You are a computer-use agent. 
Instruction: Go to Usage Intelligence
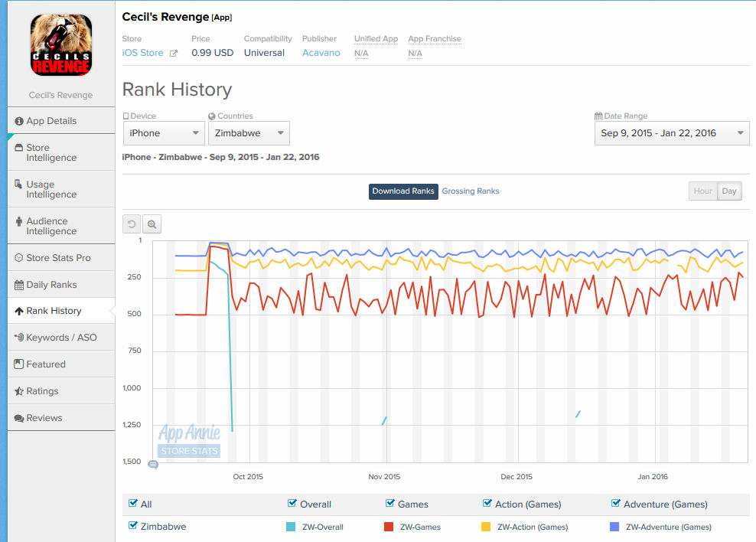coord(61,189)
